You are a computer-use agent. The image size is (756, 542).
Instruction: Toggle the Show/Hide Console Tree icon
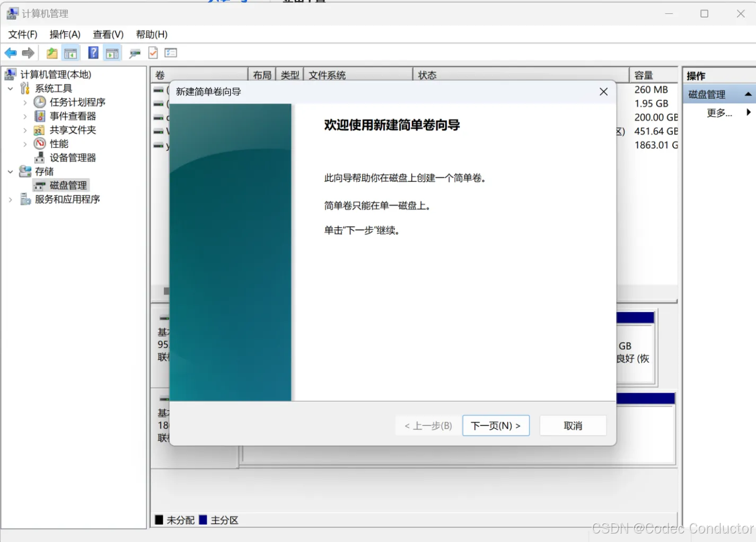(x=71, y=53)
